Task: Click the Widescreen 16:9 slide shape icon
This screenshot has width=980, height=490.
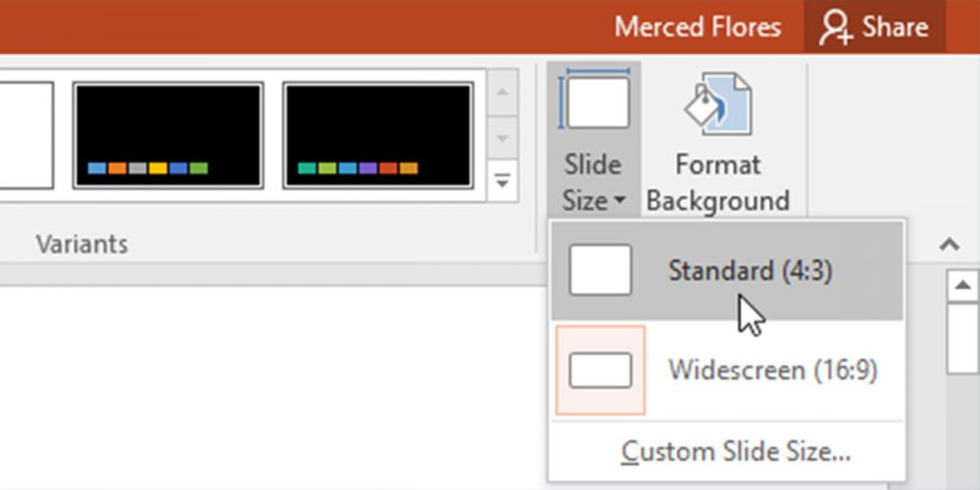Action: (600, 370)
